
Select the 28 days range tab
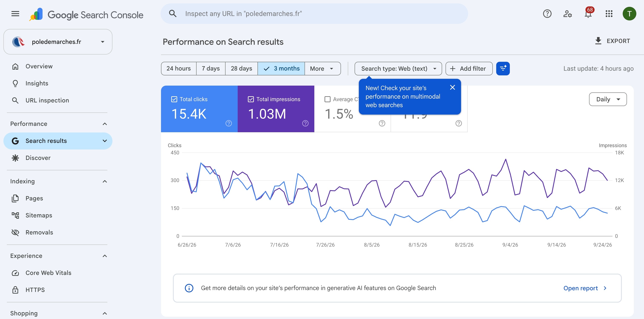241,69
